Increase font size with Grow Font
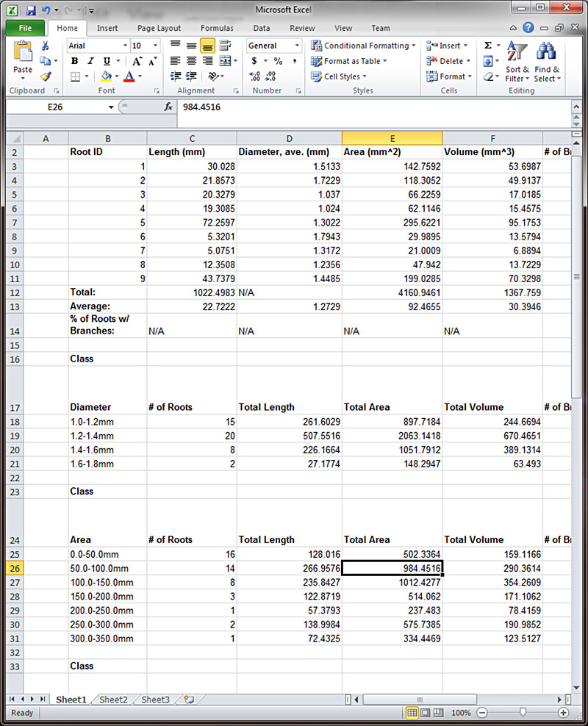 pyautogui.click(x=137, y=61)
